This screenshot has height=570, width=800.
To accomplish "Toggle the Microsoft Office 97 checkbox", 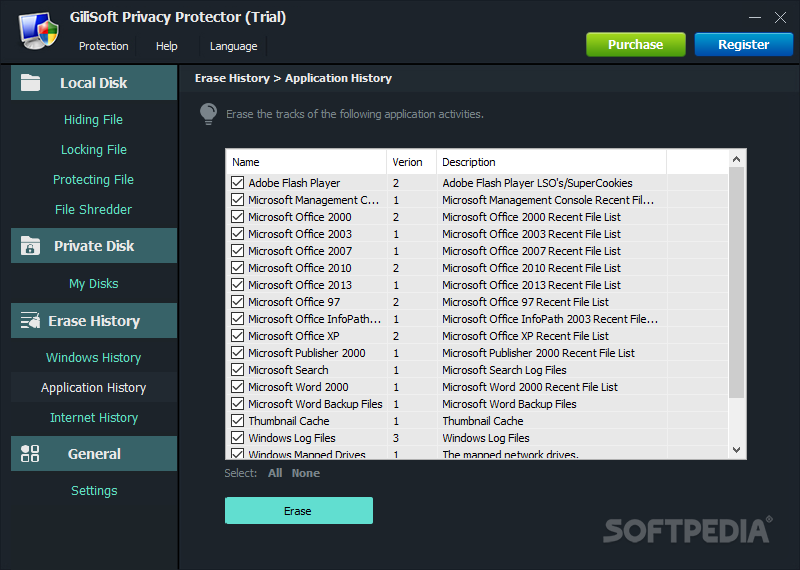I will pos(237,302).
